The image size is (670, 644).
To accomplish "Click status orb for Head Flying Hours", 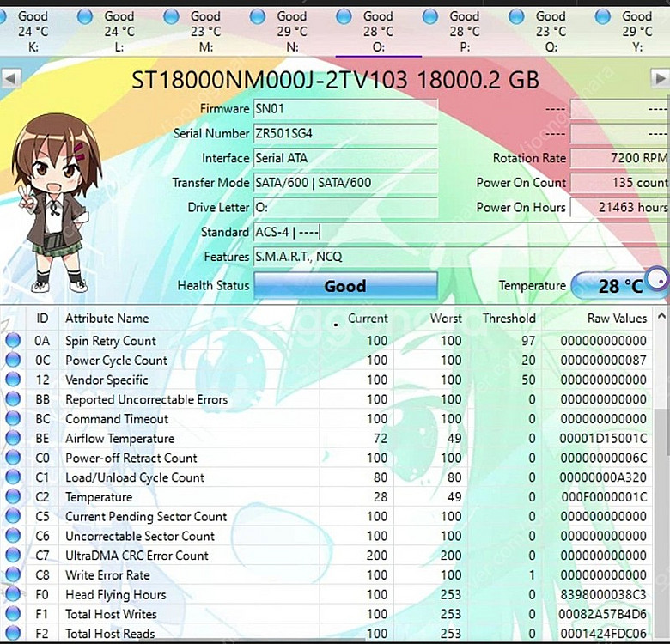I will point(13,594).
